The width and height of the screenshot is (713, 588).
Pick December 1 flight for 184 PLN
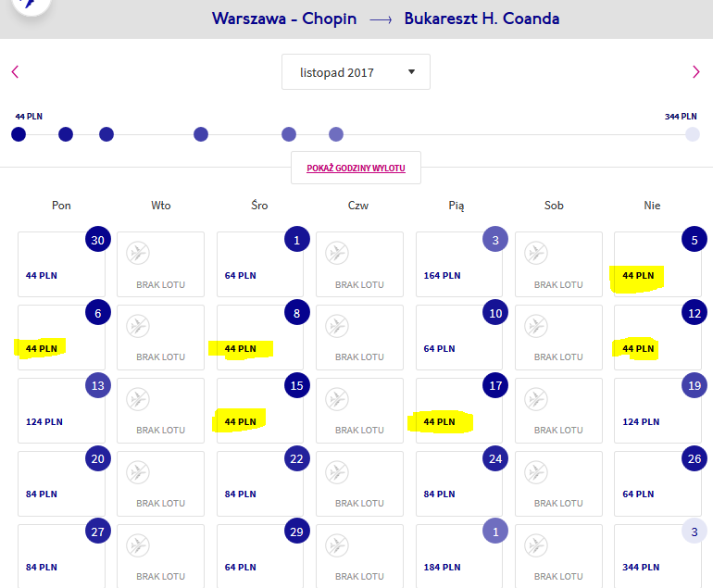[x=459, y=557]
